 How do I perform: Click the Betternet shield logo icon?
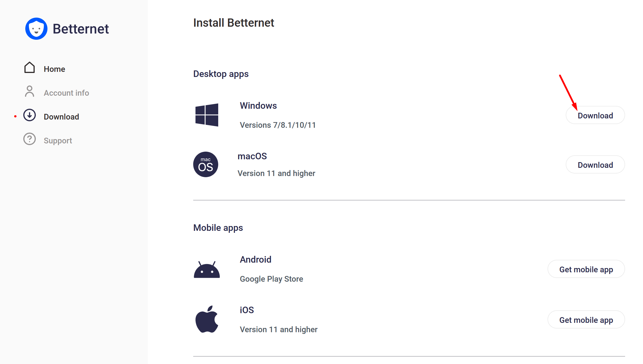[x=36, y=29]
